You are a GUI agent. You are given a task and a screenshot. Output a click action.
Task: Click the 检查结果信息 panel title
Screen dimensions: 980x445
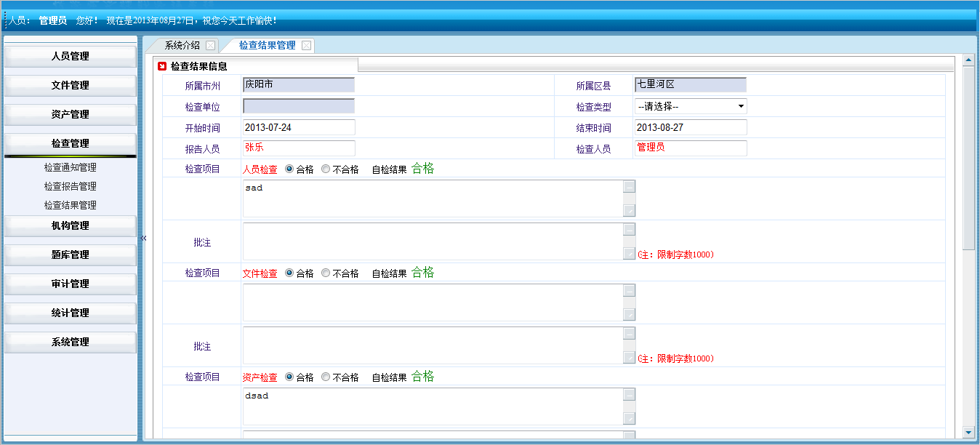tap(198, 66)
